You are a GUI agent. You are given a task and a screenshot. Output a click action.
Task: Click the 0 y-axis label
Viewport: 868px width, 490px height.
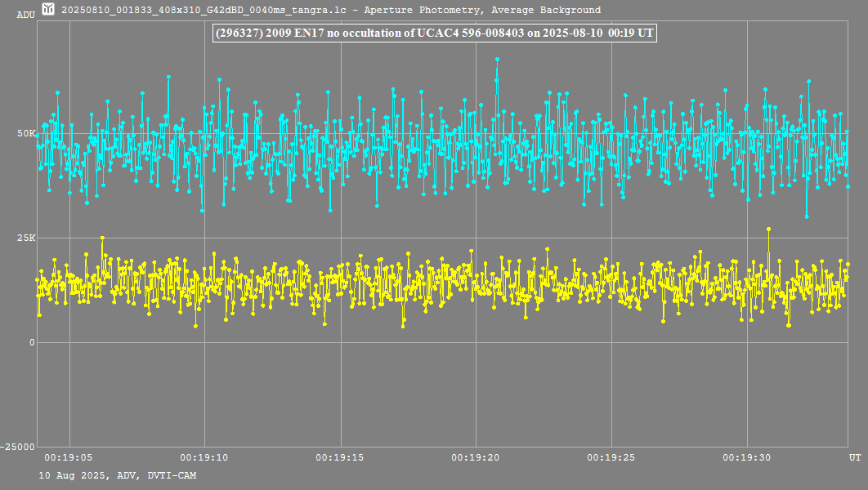pyautogui.click(x=32, y=342)
